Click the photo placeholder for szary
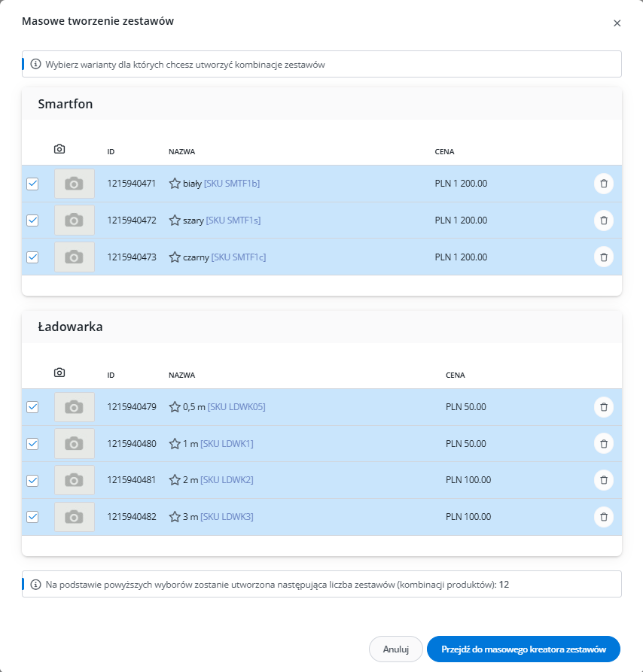 74,220
